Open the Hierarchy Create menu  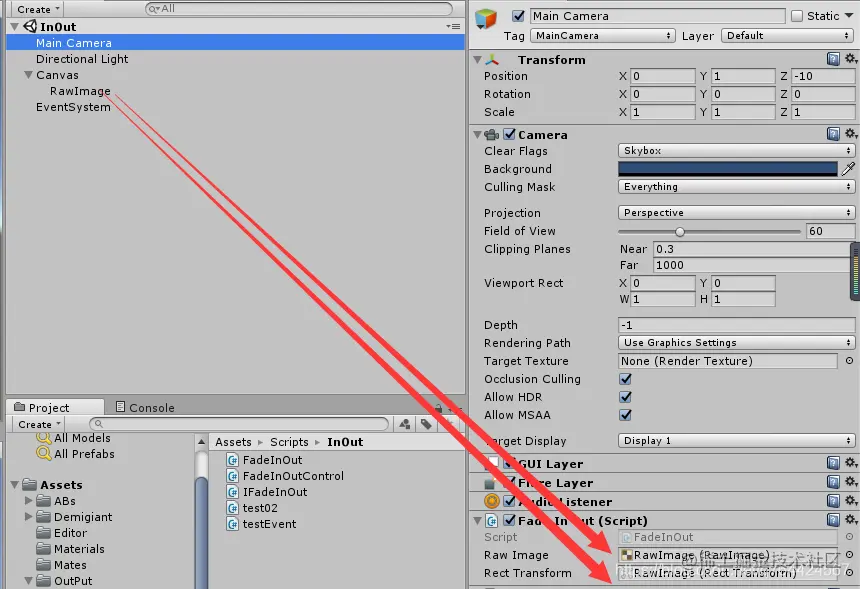[x=38, y=9]
